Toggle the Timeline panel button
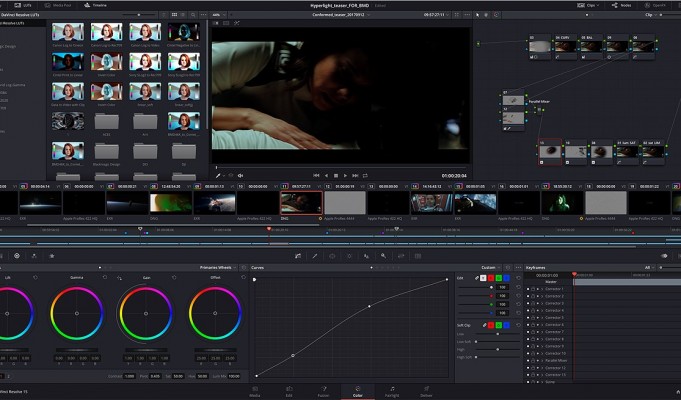Screen dimensions: 681x400 pyautogui.click(x=95, y=5)
